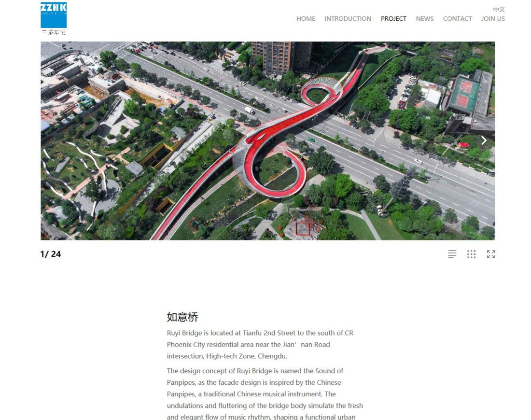Switch language to 中文

(499, 9)
